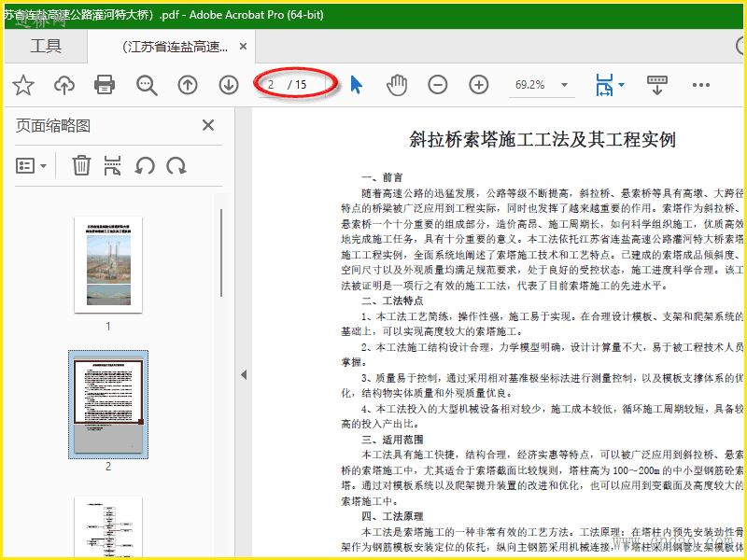The image size is (747, 560).
Task: Select the page 2 thumbnail
Action: coord(108,405)
